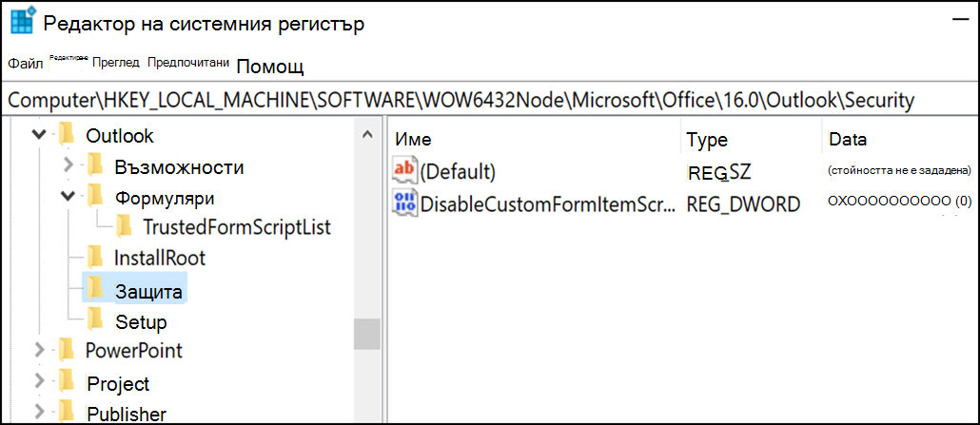Expand the Възможности key
This screenshot has width=980, height=425.
click(69, 165)
